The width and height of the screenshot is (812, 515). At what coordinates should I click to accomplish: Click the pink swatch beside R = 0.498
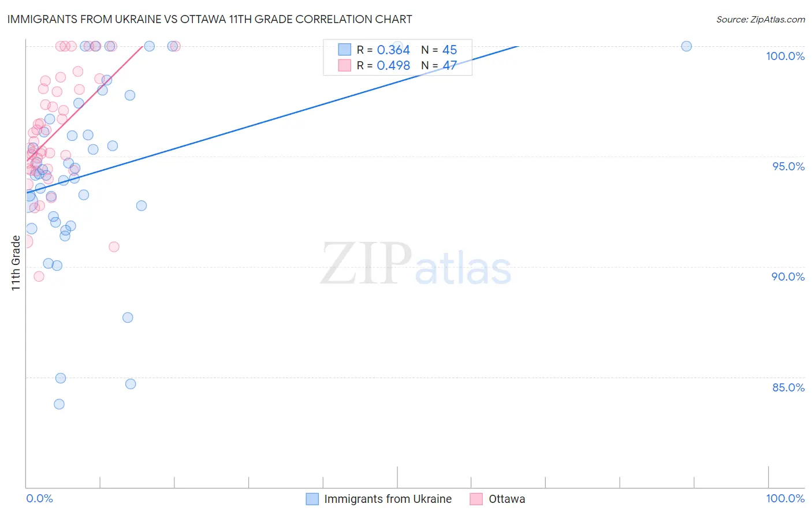(345, 65)
